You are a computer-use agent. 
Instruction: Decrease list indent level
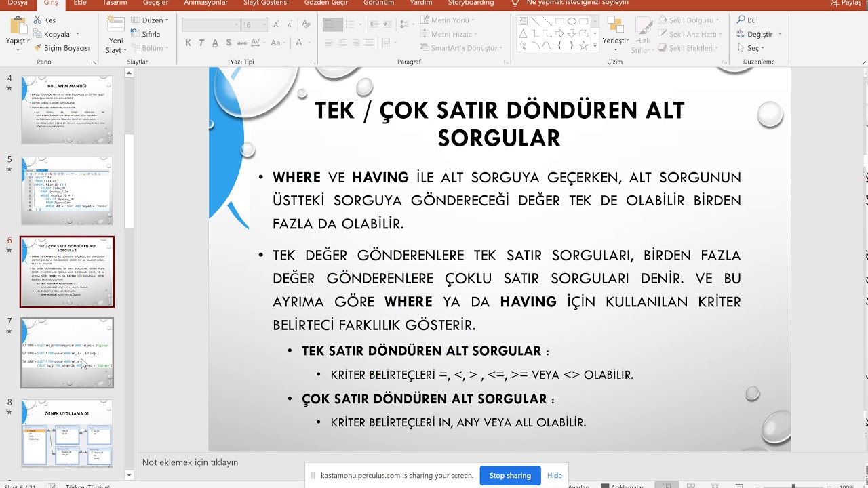click(x=374, y=24)
